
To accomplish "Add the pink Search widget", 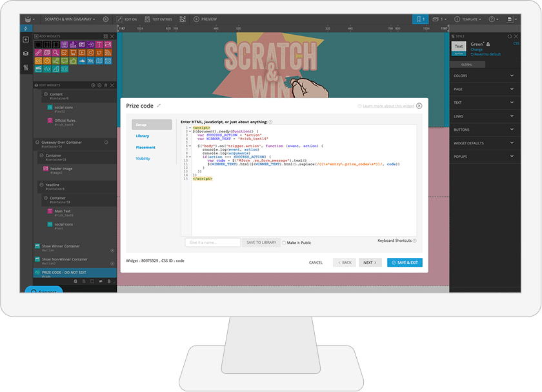I will 55,53.
